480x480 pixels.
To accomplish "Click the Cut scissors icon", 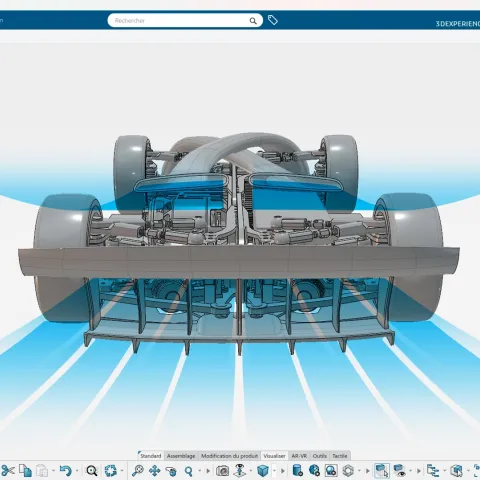I will coord(8,471).
